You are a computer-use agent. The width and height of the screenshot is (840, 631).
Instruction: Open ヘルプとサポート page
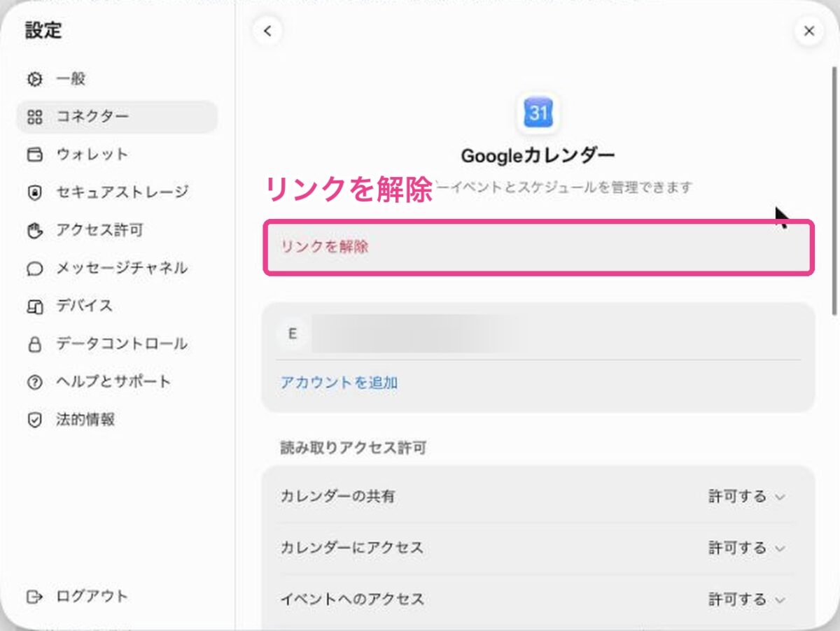point(117,382)
